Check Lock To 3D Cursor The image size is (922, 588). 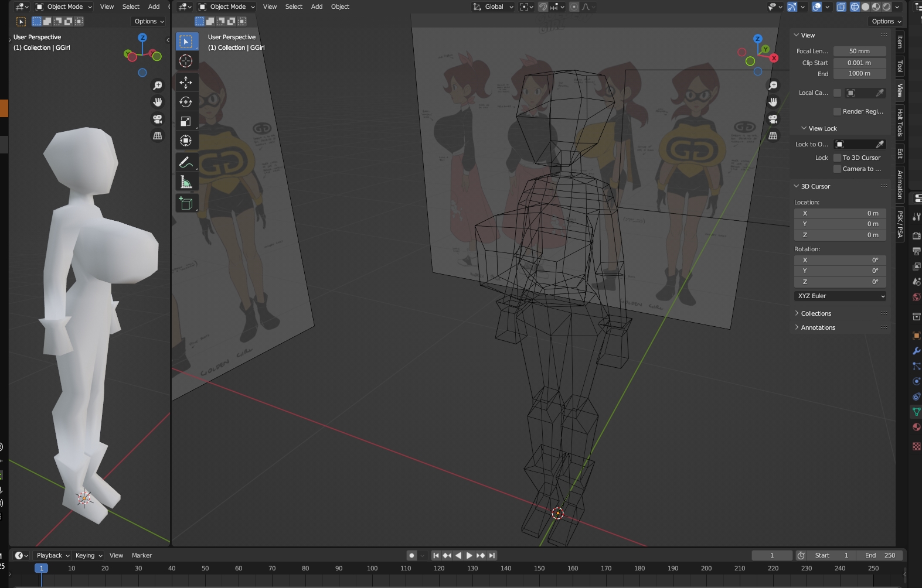pos(837,158)
